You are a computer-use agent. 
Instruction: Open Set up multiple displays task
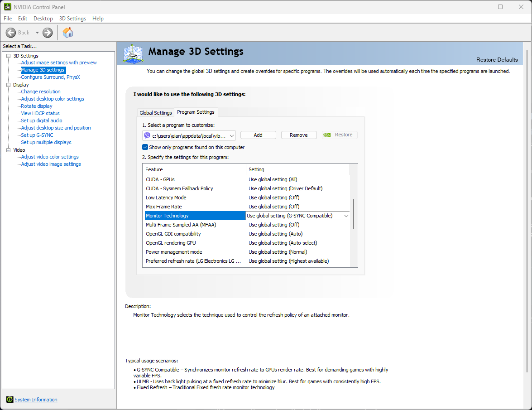(x=46, y=142)
